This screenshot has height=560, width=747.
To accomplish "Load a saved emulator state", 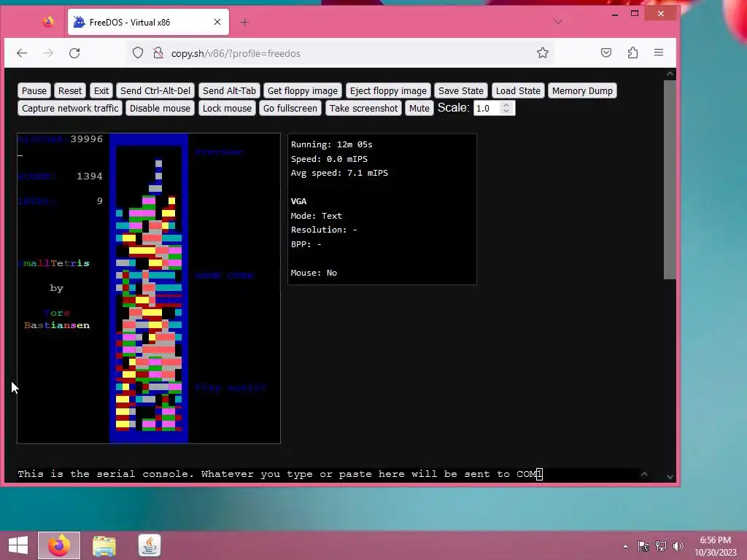I will [518, 90].
